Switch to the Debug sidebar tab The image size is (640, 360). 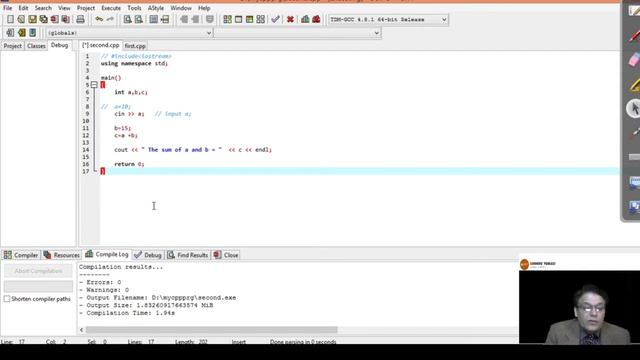(x=60, y=45)
